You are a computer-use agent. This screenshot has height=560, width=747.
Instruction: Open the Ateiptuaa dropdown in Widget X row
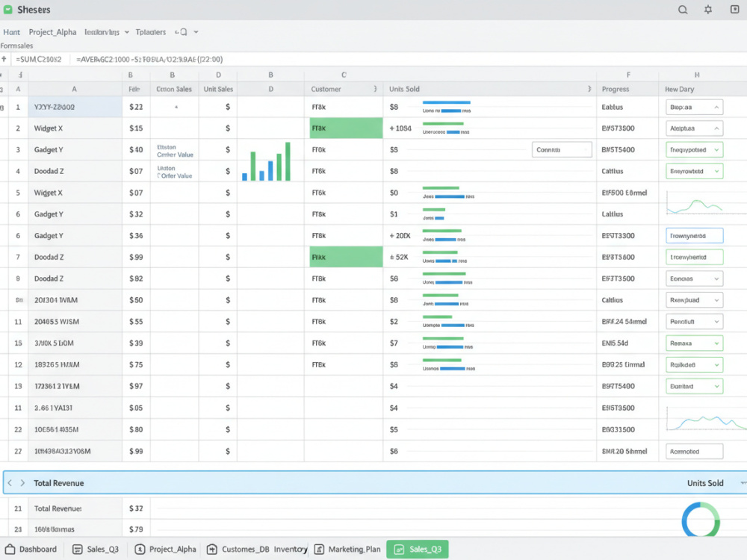(694, 128)
